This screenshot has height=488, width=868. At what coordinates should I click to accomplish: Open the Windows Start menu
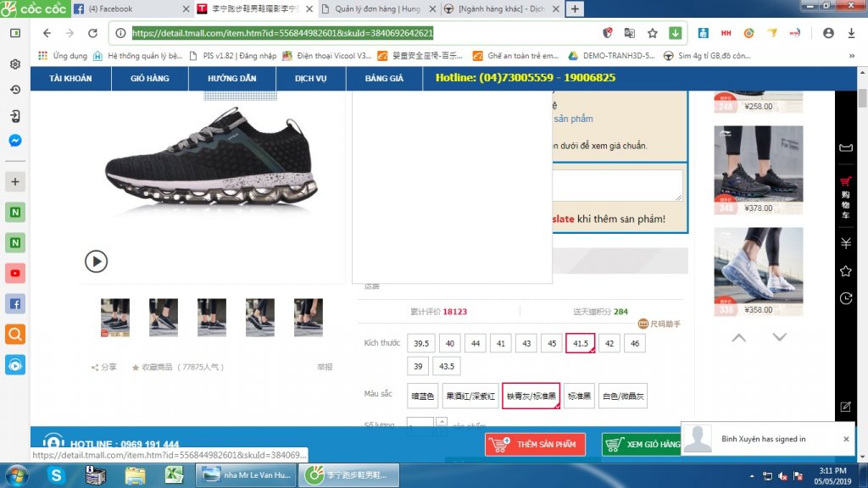click(x=16, y=475)
